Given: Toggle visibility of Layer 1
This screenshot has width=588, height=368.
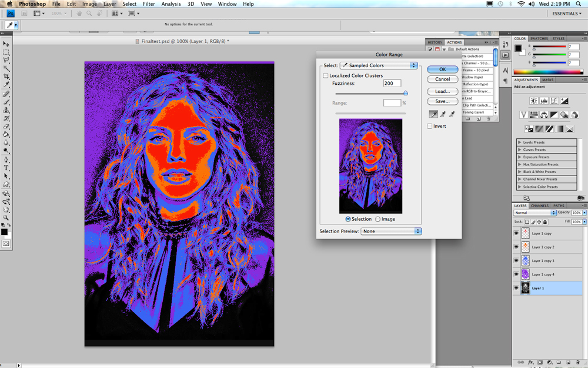Looking at the screenshot, I should click(x=516, y=288).
